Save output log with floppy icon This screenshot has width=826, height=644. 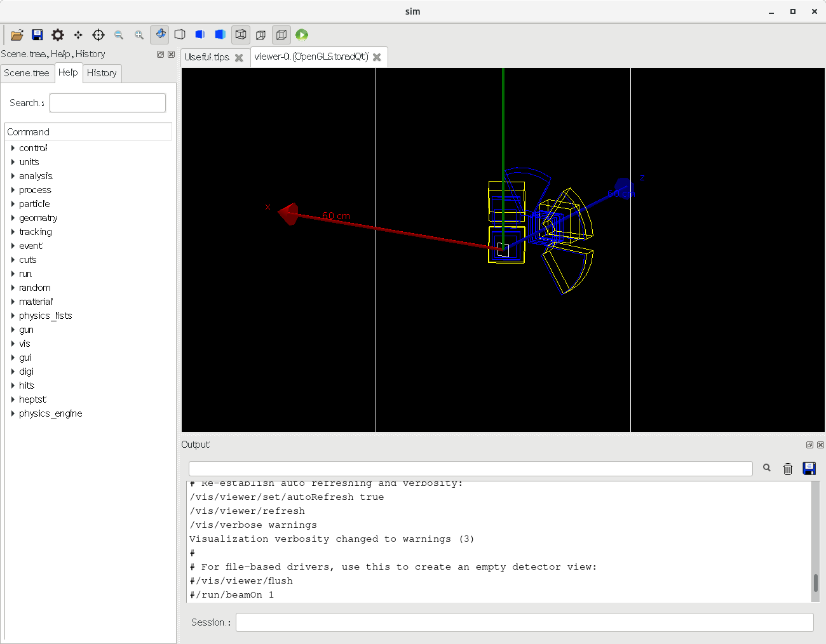(x=809, y=469)
